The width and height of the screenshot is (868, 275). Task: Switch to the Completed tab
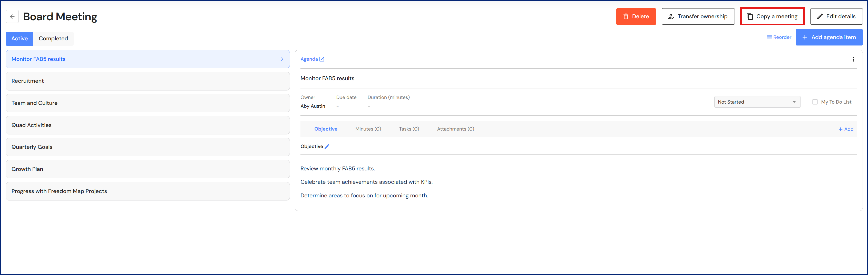pyautogui.click(x=53, y=39)
